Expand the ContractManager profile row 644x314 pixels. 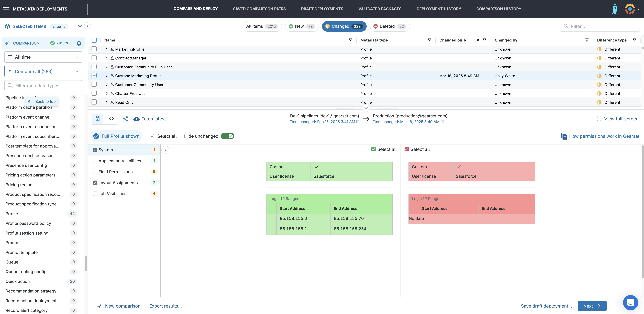click(x=106, y=58)
